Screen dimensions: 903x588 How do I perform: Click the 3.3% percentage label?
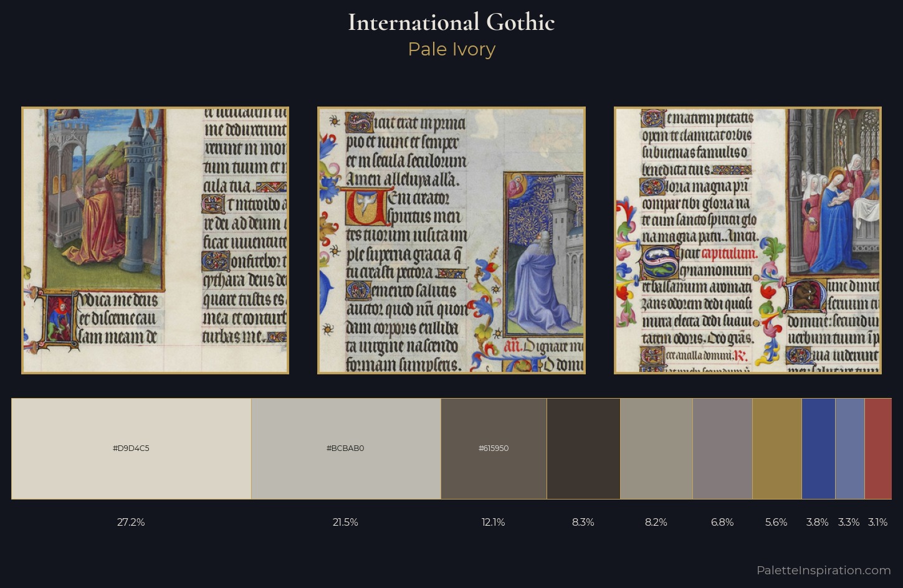849,522
